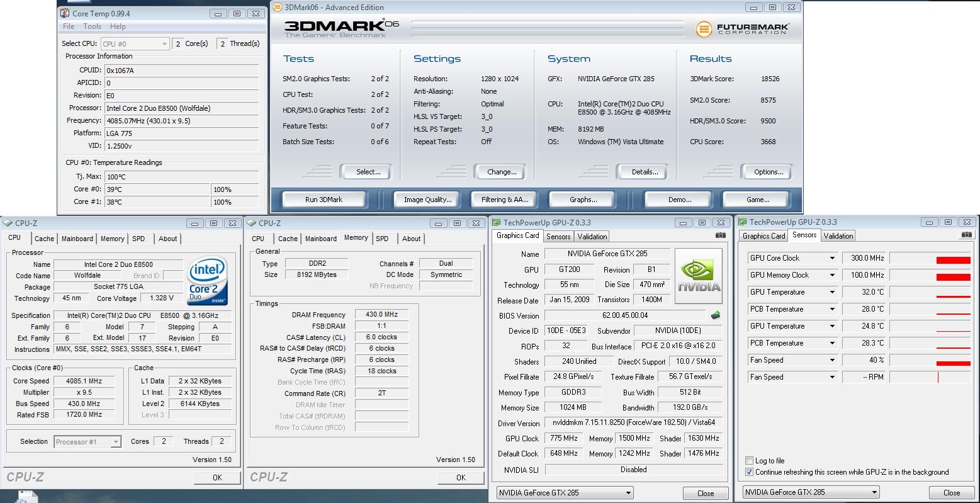This screenshot has width=980, height=503.
Task: Click the Core #0 temperature 39°C reading
Action: [x=157, y=189]
